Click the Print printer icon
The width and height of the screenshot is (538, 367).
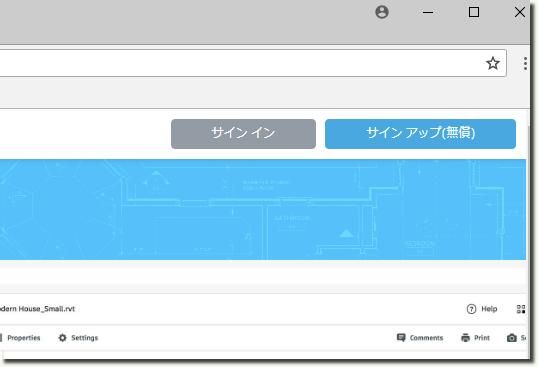click(465, 338)
